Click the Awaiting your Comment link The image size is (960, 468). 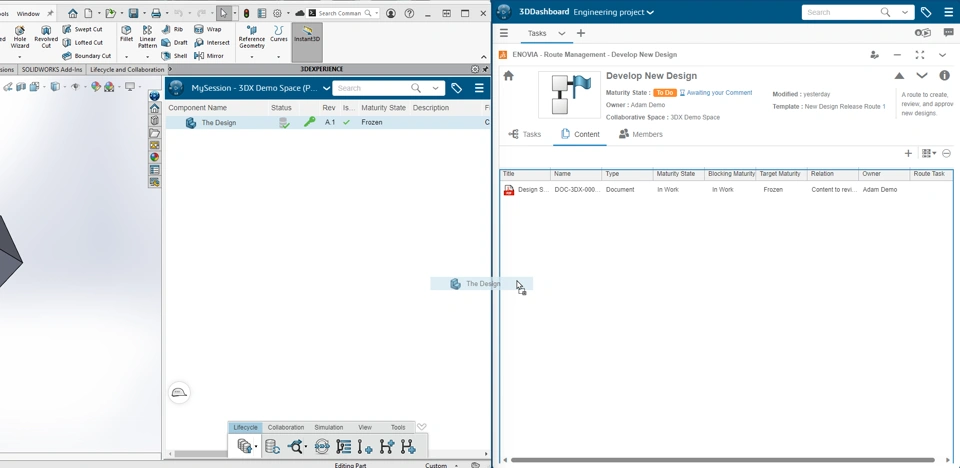pos(719,92)
